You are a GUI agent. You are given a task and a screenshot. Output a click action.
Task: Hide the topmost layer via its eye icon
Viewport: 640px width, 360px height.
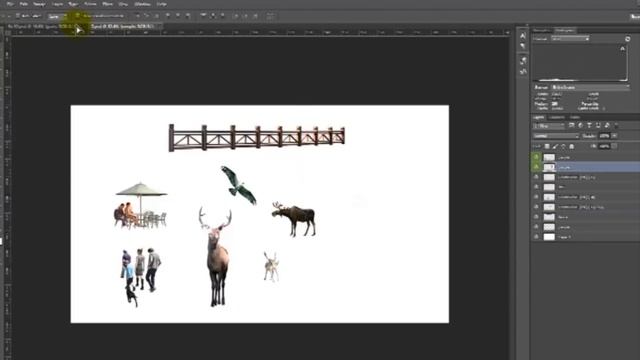coord(536,157)
